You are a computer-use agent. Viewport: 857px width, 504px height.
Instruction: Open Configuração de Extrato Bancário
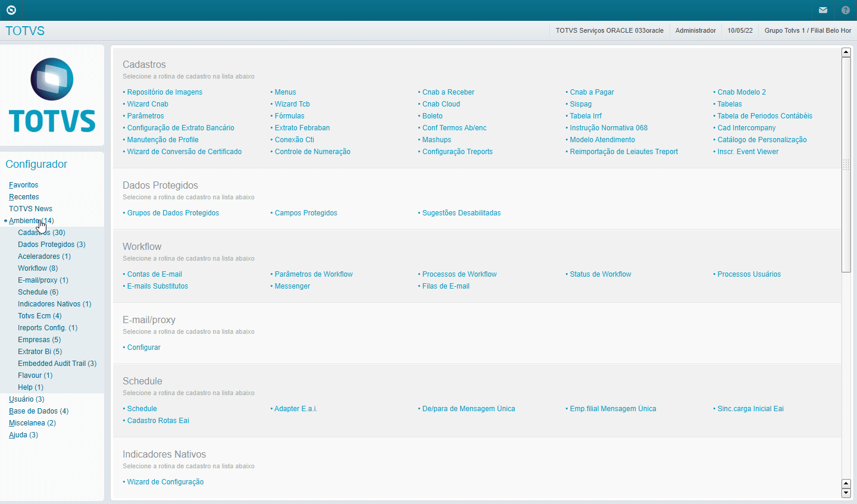pos(180,128)
